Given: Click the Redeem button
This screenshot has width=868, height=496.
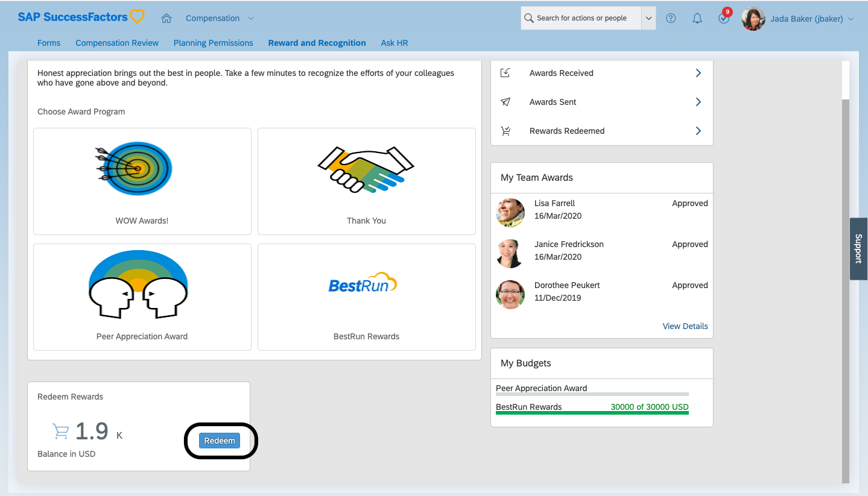Looking at the screenshot, I should click(220, 441).
